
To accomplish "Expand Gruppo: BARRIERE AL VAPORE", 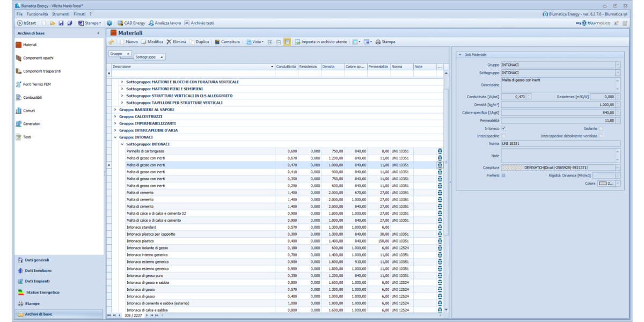I will [115, 109].
